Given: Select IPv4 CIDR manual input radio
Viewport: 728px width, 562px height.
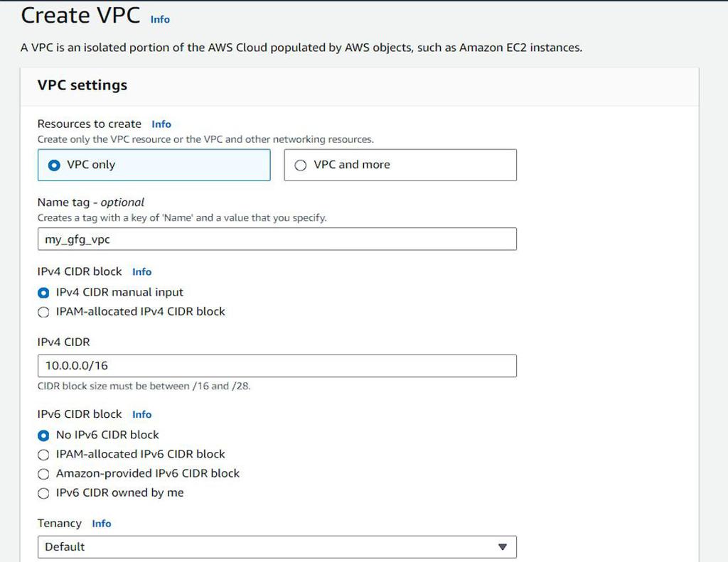Looking at the screenshot, I should (44, 293).
